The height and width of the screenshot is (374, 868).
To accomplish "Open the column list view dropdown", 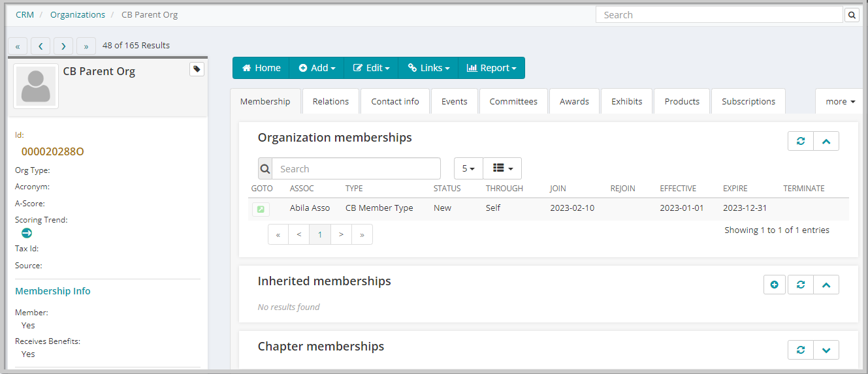I will pos(502,168).
